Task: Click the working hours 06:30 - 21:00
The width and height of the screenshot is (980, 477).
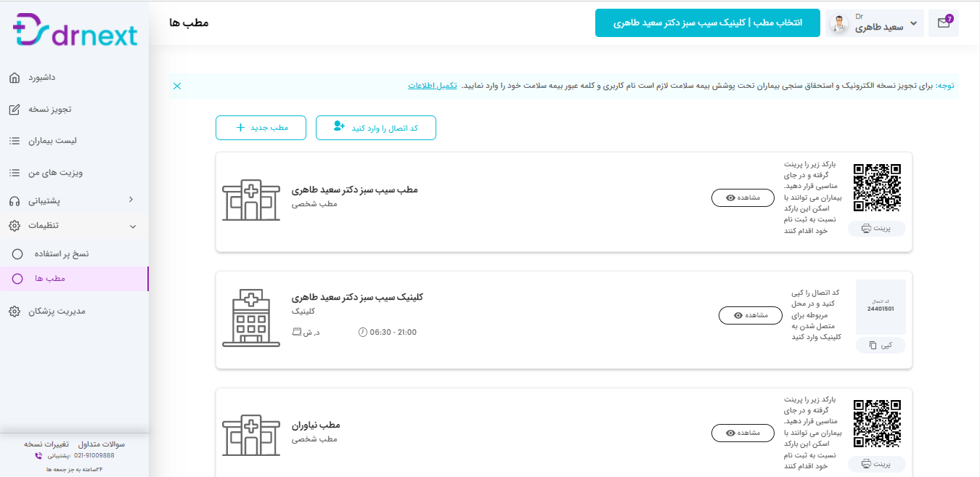Action: point(393,333)
